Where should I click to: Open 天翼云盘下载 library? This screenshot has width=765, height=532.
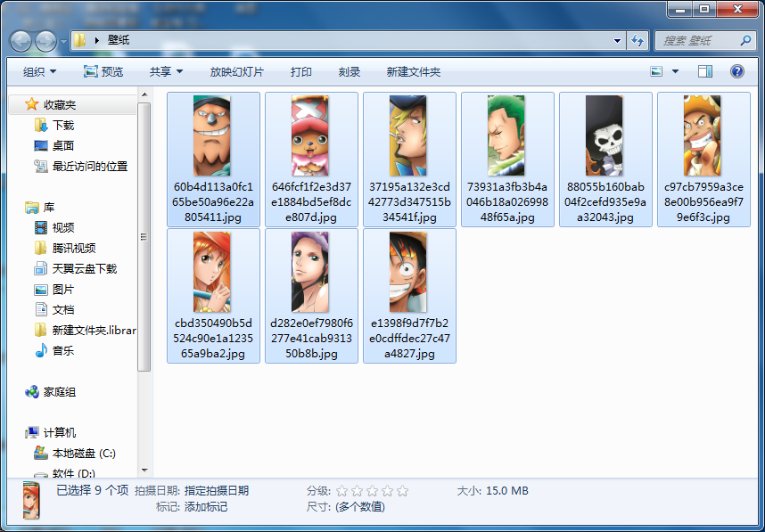coord(85,269)
